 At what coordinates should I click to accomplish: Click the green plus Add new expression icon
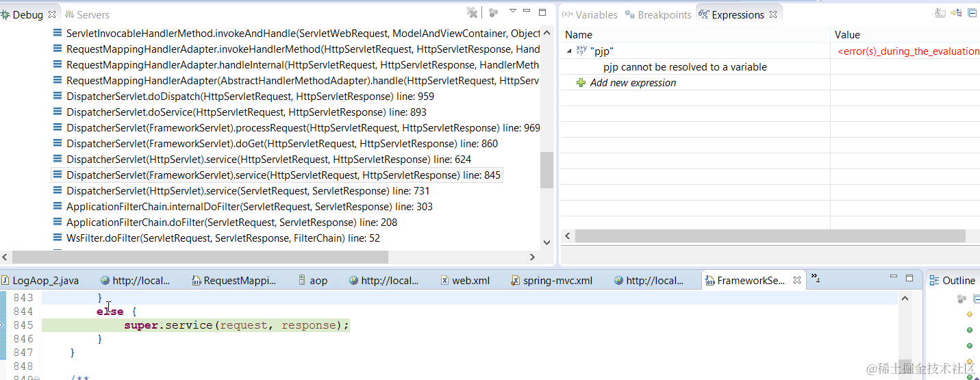coord(581,82)
